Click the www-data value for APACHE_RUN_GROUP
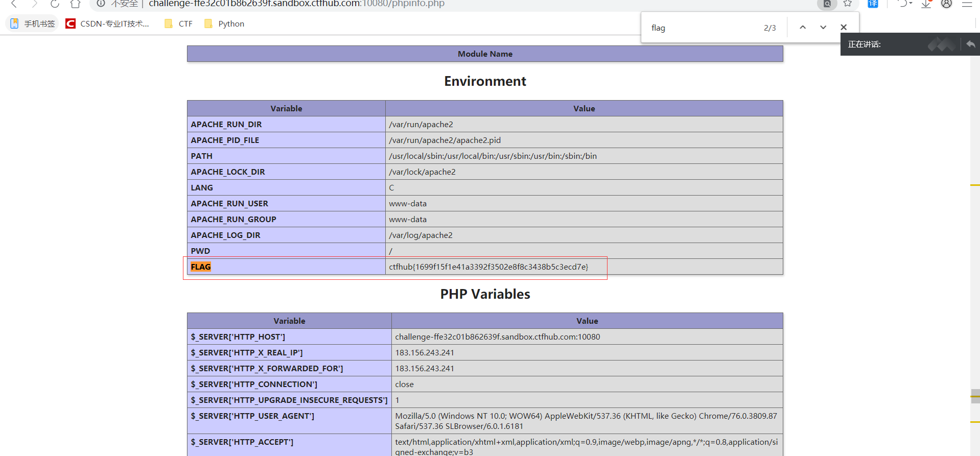This screenshot has height=456, width=980. click(x=408, y=219)
